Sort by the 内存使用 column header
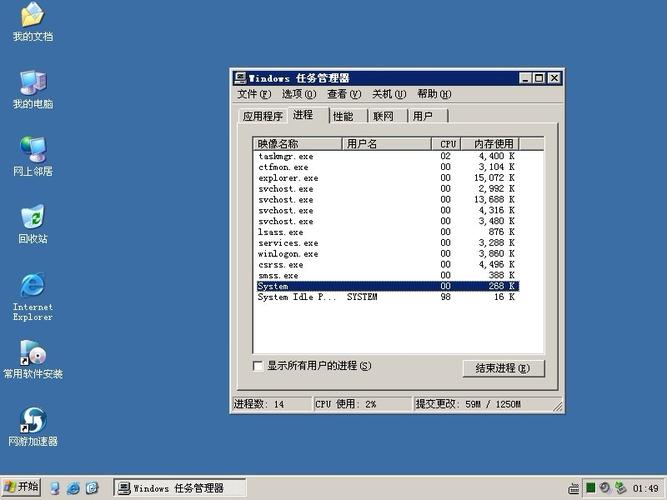 point(491,144)
